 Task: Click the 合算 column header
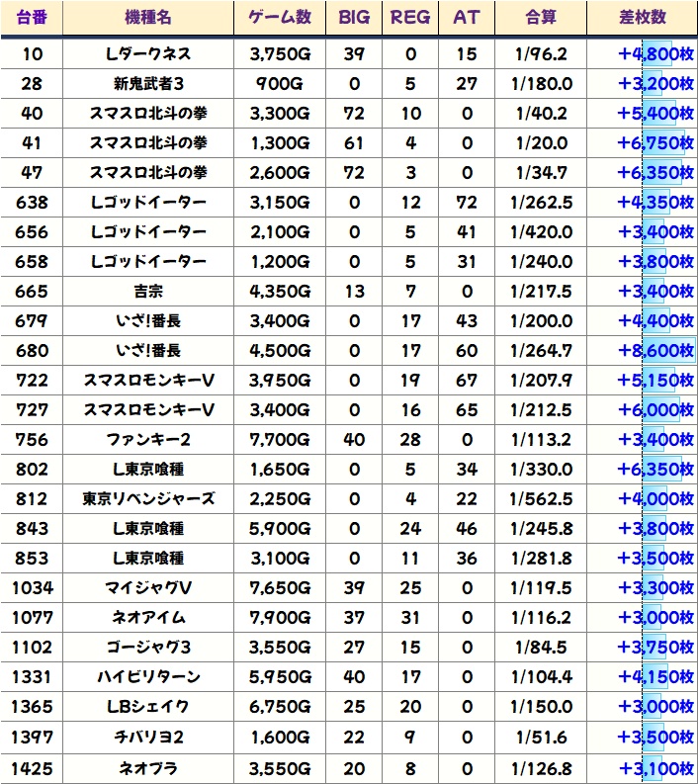(x=541, y=18)
